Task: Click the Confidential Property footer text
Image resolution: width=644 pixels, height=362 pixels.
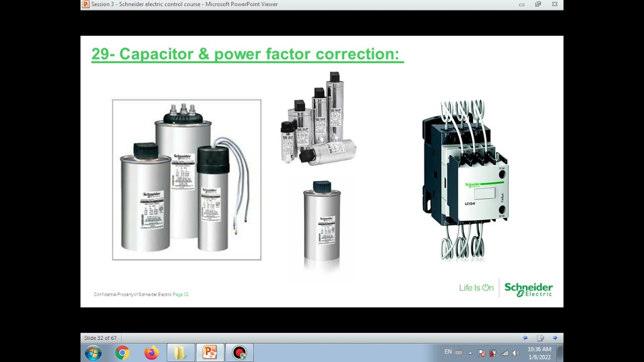Action: pos(141,295)
